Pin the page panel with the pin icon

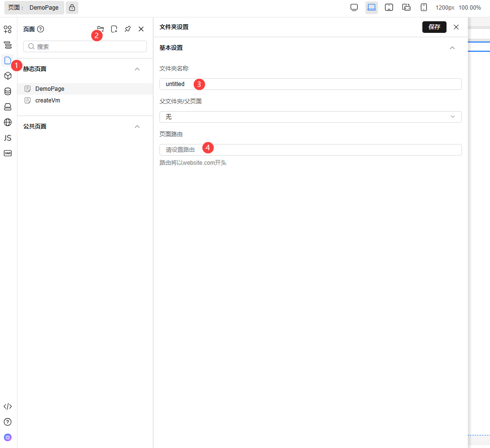[x=128, y=29]
